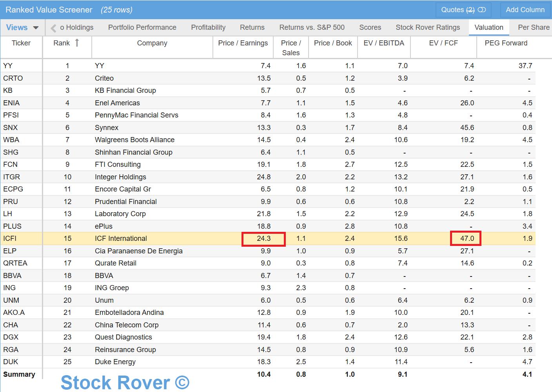The width and height of the screenshot is (552, 392).
Task: Click the ENIA ticker
Action: (x=11, y=103)
